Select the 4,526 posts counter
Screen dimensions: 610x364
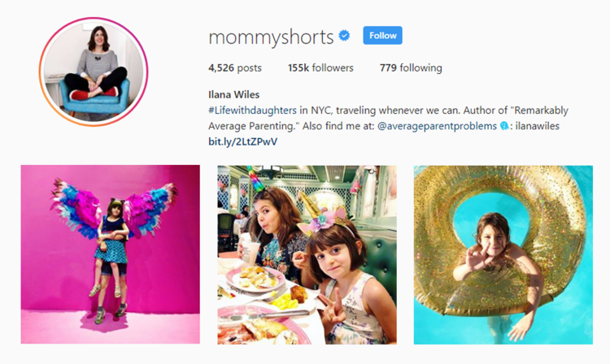[x=235, y=68]
